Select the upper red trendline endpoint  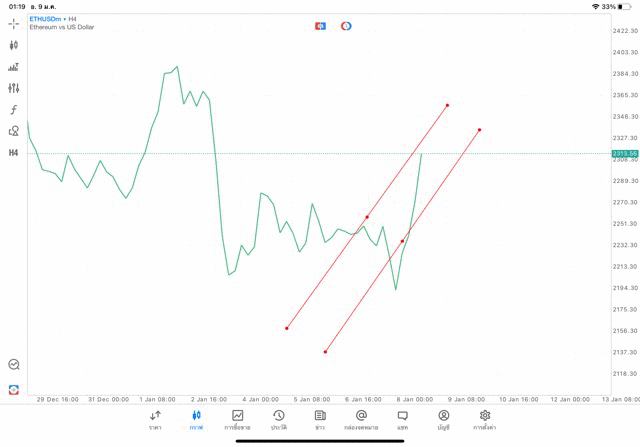(447, 105)
